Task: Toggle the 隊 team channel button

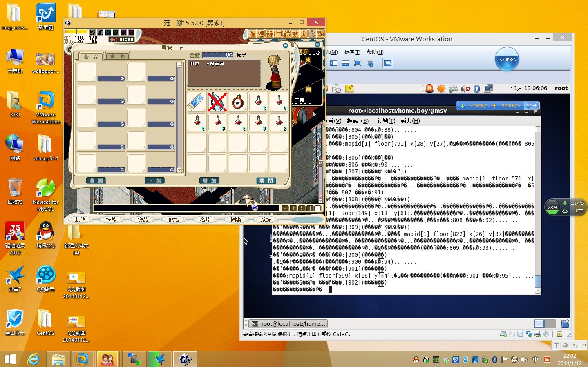Action: [x=108, y=32]
